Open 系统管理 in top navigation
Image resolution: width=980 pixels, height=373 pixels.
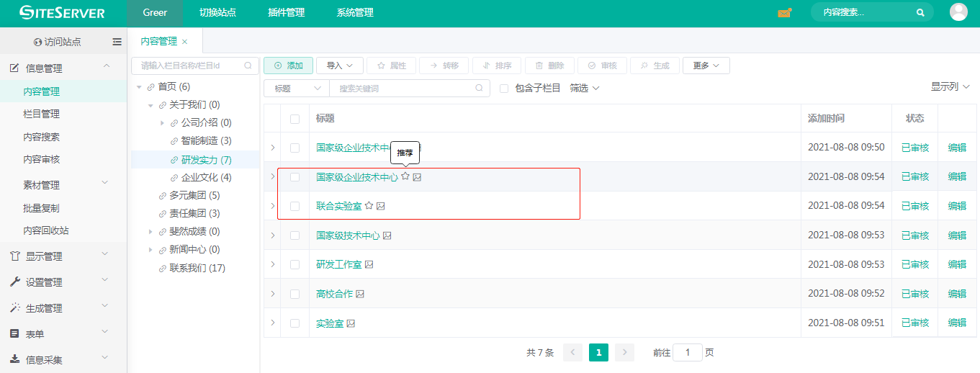355,13
